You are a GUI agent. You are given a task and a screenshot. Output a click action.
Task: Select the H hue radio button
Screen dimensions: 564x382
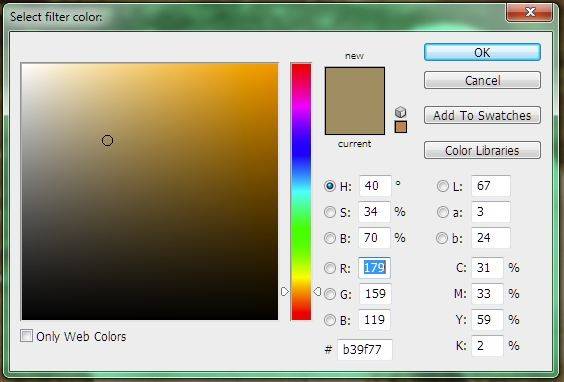point(329,186)
